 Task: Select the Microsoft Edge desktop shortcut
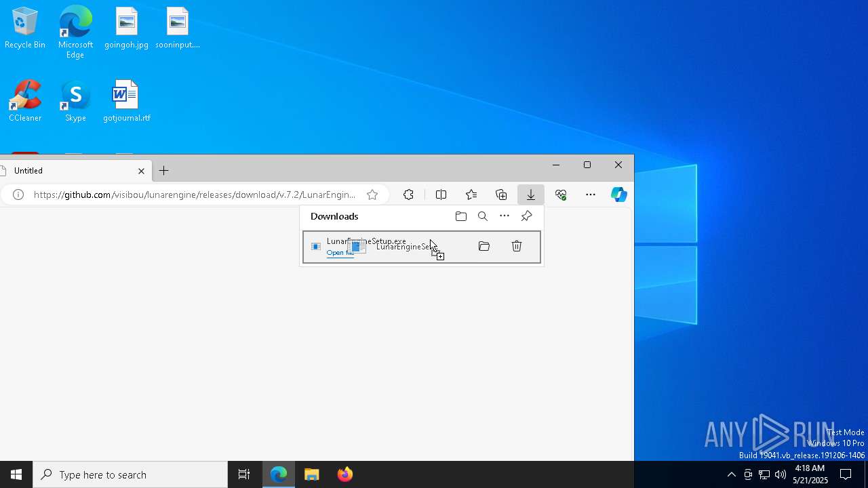(75, 32)
